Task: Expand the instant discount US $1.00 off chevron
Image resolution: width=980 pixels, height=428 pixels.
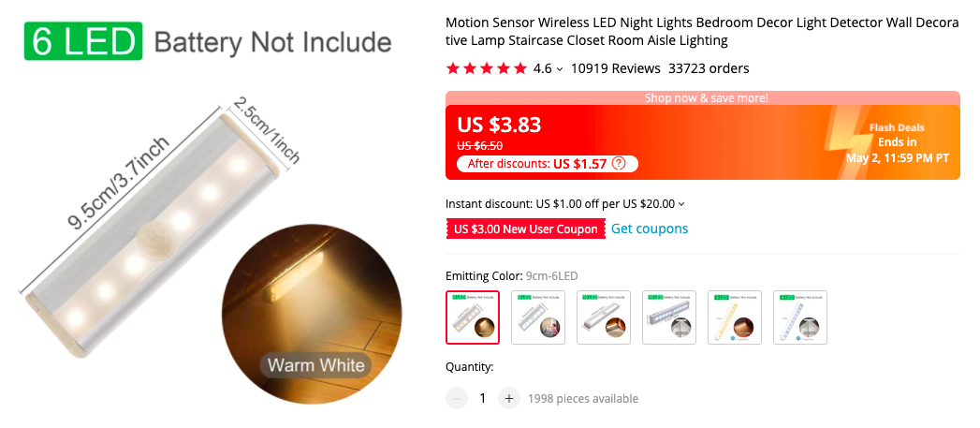Action: (x=681, y=203)
